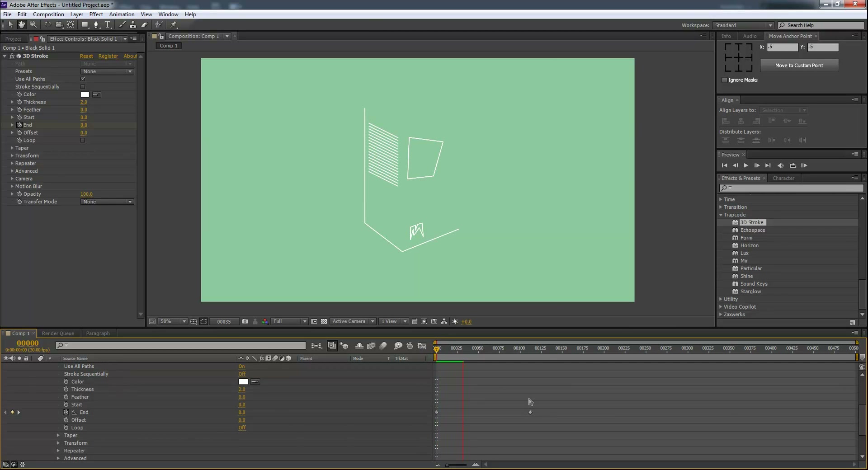Viewport: 868px width, 470px height.
Task: Click the Comp 1 breadcrumb button
Action: point(169,46)
